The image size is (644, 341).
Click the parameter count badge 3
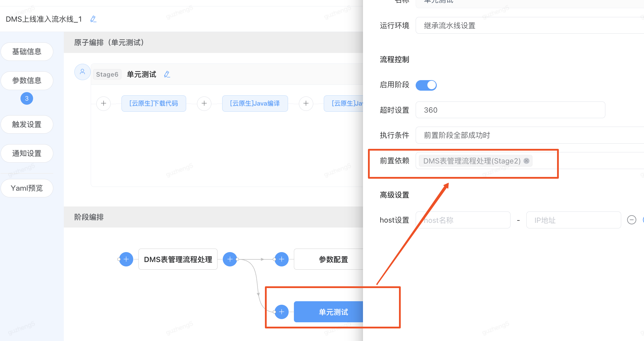(27, 99)
